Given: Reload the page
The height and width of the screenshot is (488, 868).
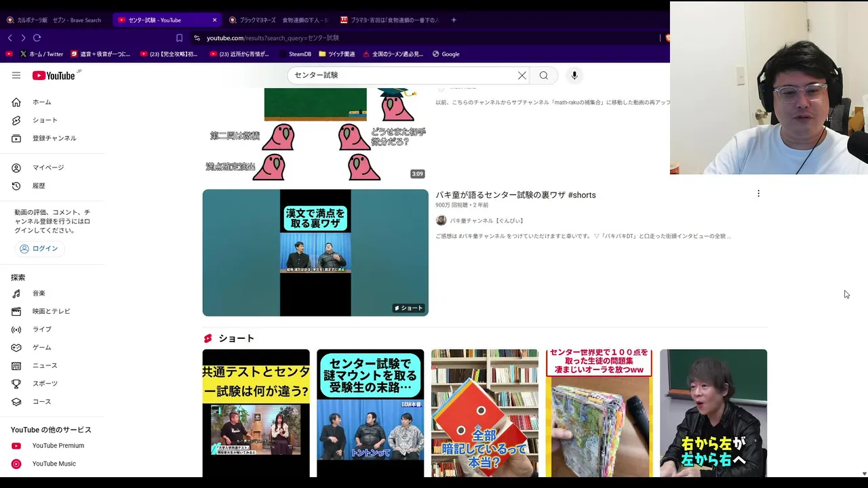Looking at the screenshot, I should coord(37,38).
